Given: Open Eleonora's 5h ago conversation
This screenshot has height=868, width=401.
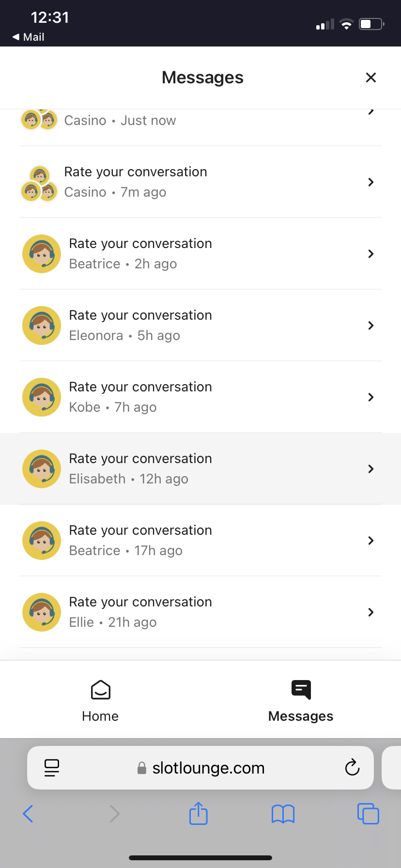Looking at the screenshot, I should (200, 325).
